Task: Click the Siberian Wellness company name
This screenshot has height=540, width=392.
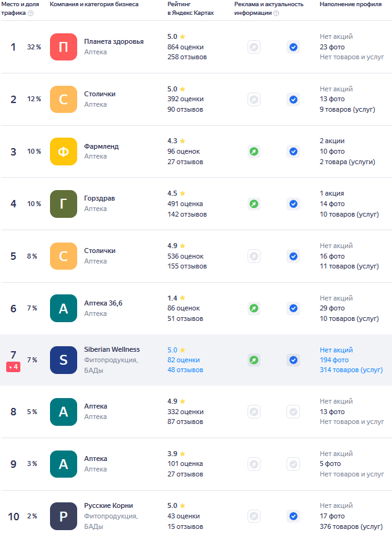Action: pos(112,349)
